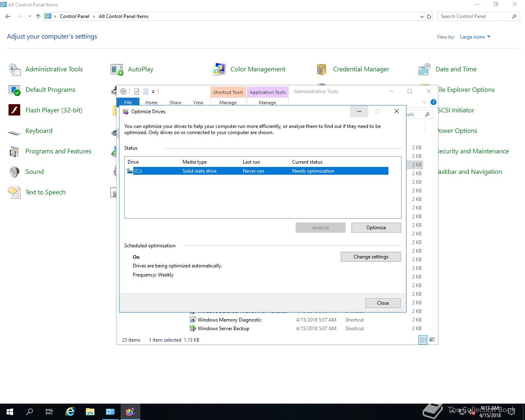Click the Windows Memory Diagnostic file name

tap(230, 320)
